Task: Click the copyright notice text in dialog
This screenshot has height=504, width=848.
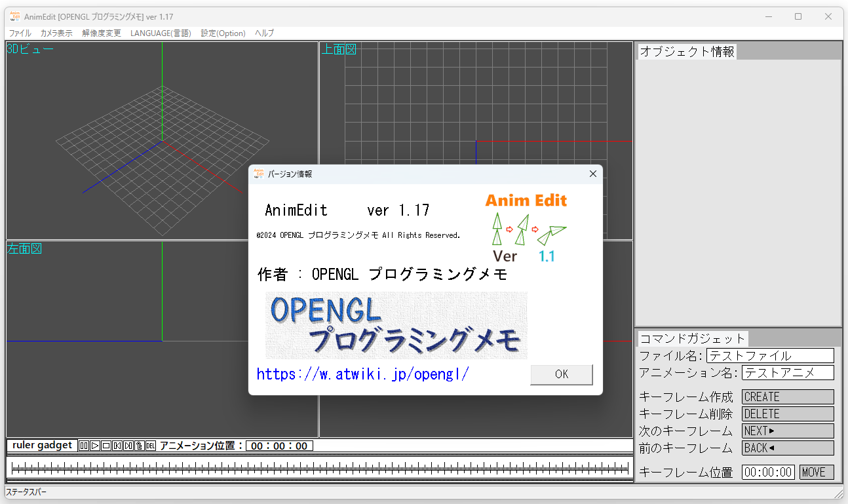Action: pos(358,235)
